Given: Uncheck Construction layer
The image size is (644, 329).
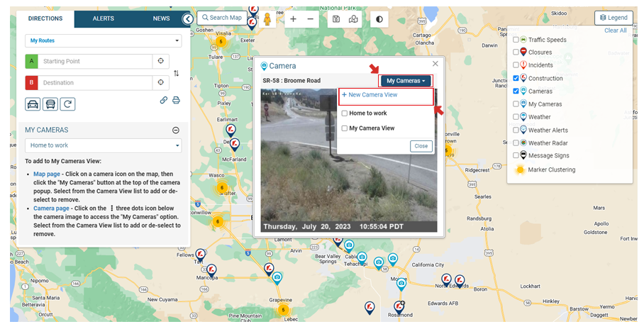Looking at the screenshot, I should (x=516, y=78).
